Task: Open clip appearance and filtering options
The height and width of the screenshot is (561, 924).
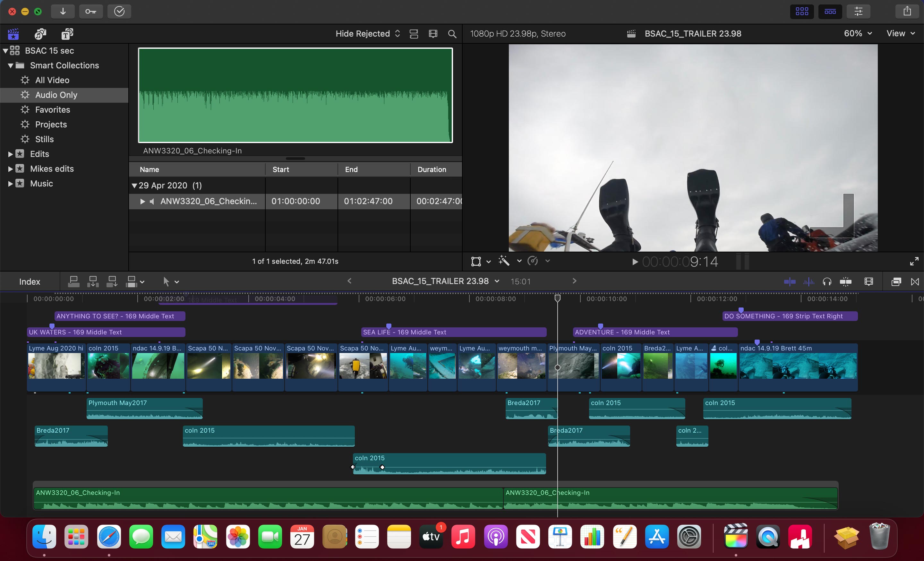Action: point(433,34)
